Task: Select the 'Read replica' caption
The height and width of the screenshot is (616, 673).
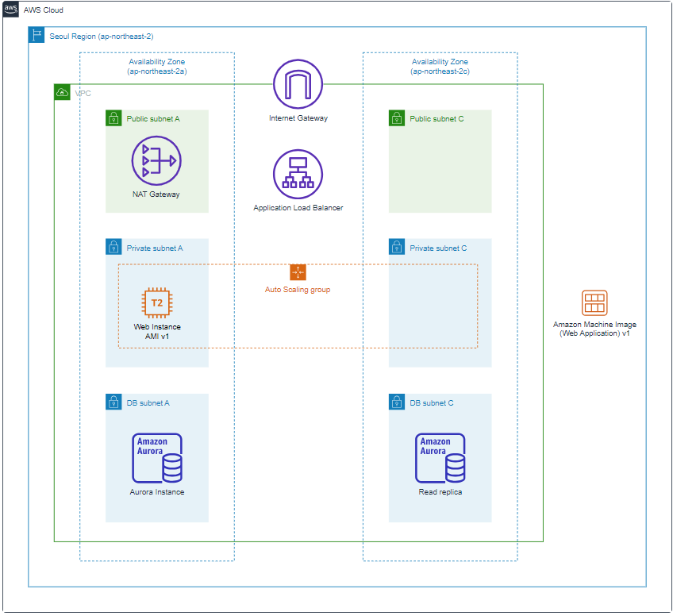Action: [440, 492]
